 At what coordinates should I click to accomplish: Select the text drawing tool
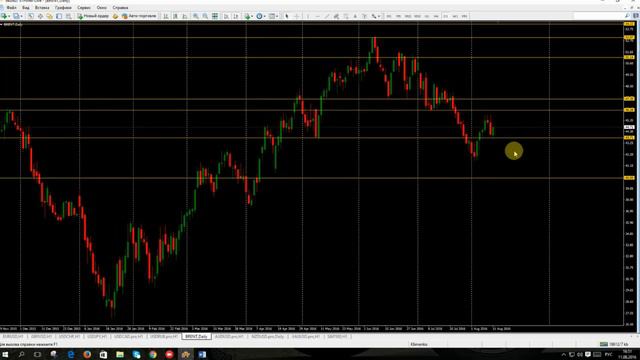click(x=355, y=16)
